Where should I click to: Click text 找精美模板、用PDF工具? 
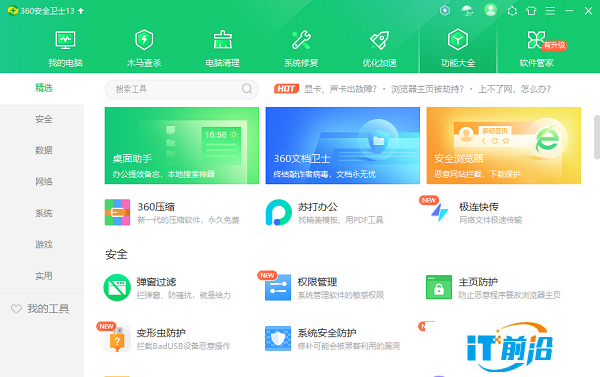pyautogui.click(x=341, y=220)
